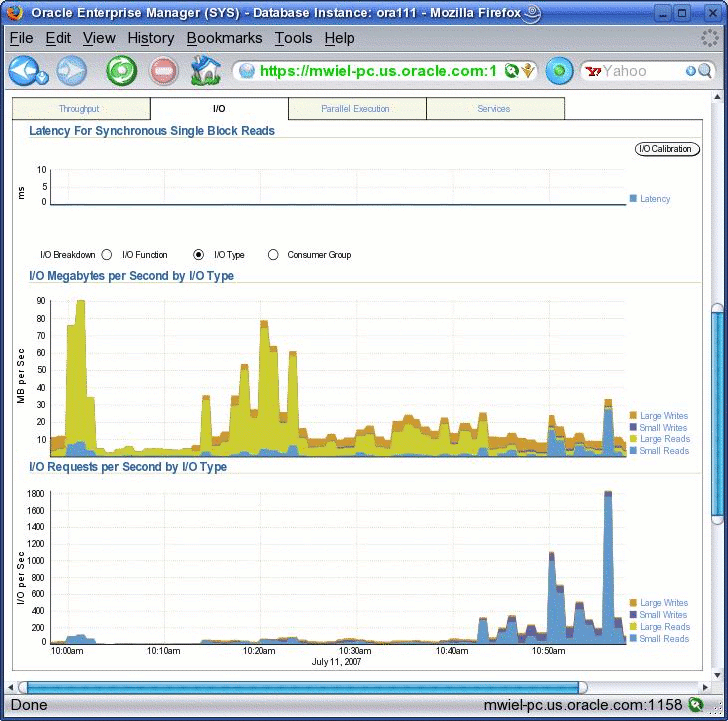Click the July 11, 2007 date label
Image resolution: width=728 pixels, height=721 pixels.
[x=336, y=662]
